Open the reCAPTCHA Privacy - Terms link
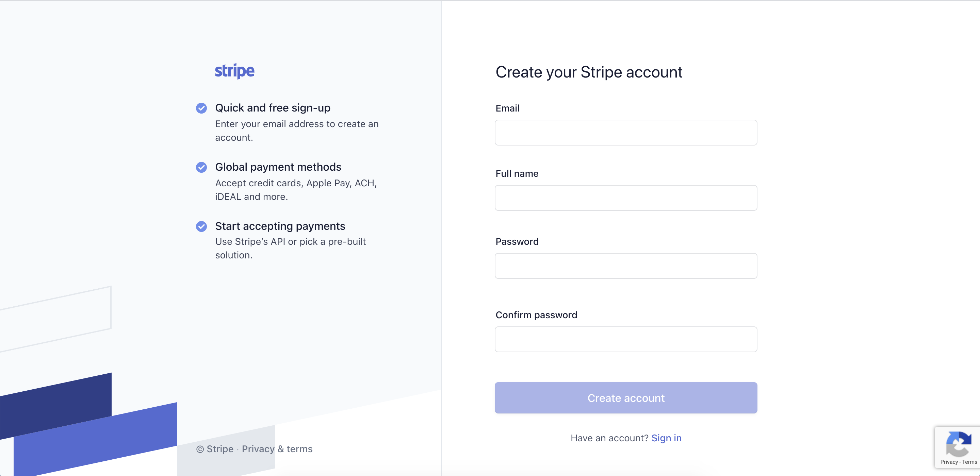 coord(958,462)
